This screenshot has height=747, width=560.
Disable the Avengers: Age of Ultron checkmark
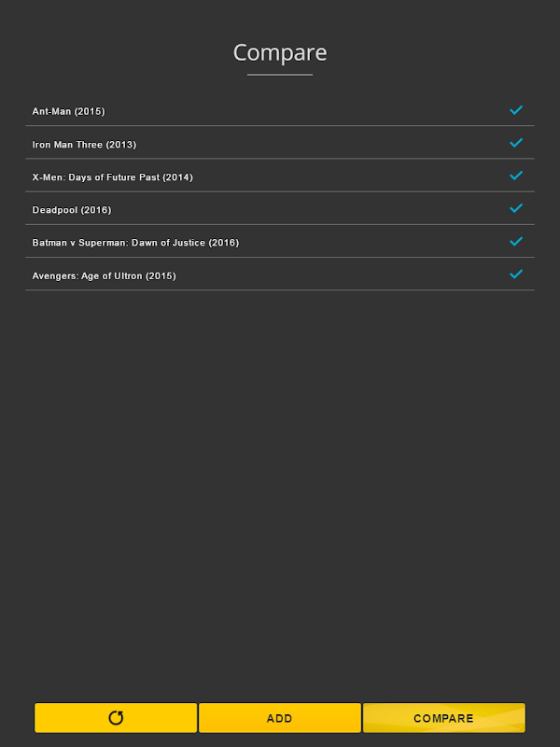[516, 275]
